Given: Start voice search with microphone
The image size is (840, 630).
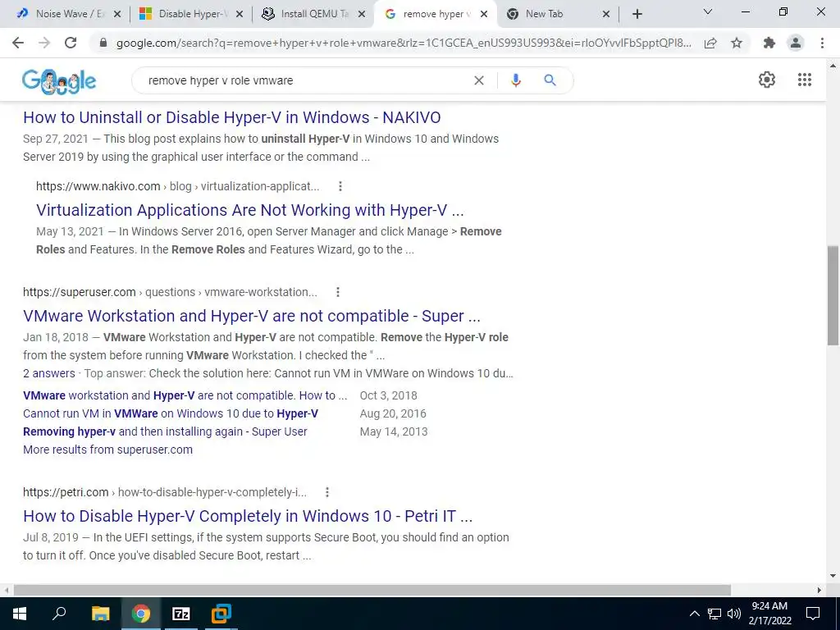Looking at the screenshot, I should 516,80.
